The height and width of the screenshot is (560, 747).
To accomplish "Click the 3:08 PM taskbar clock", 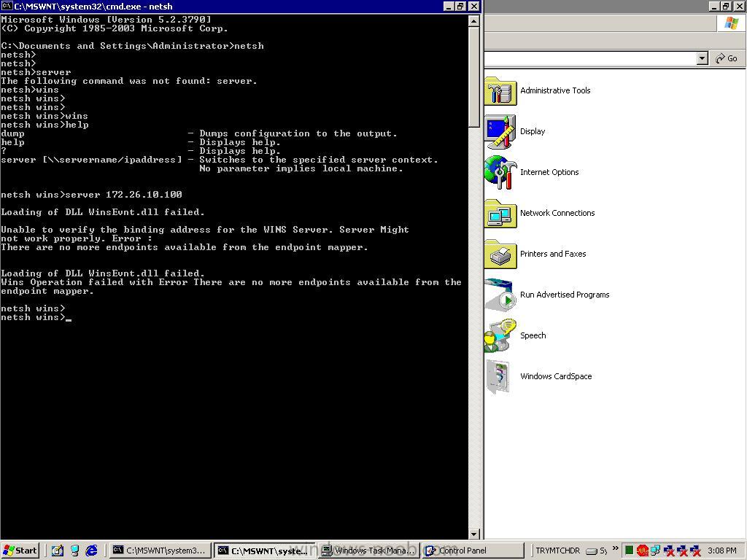I will point(721,551).
